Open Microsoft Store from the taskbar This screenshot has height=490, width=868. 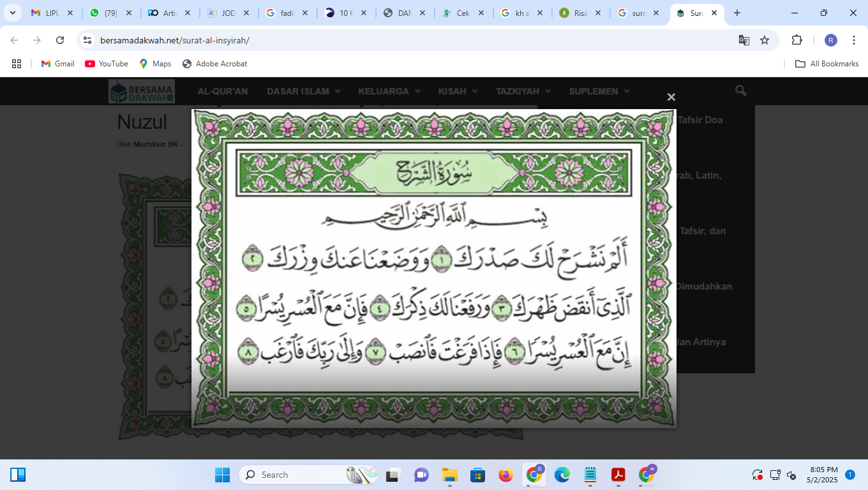477,475
